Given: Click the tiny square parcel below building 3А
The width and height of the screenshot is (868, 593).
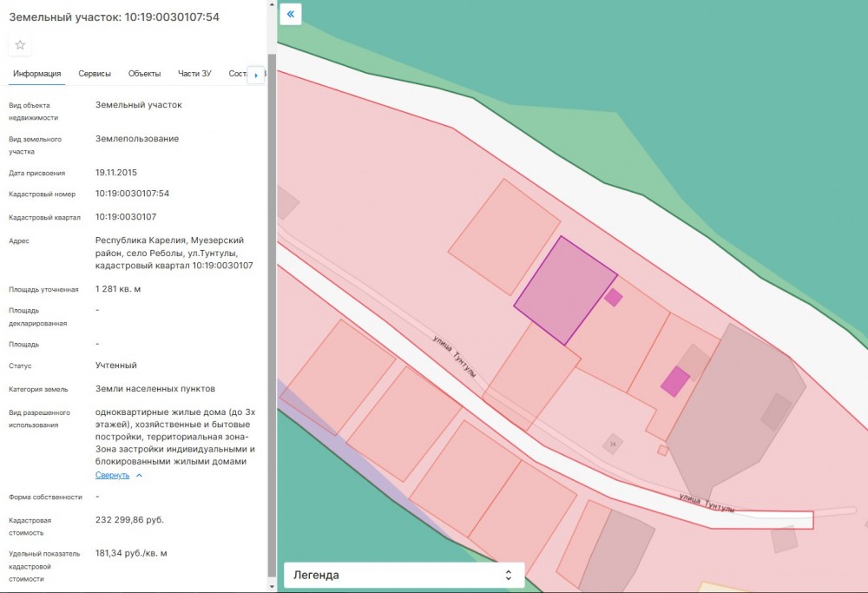Looking at the screenshot, I should click(x=662, y=451).
